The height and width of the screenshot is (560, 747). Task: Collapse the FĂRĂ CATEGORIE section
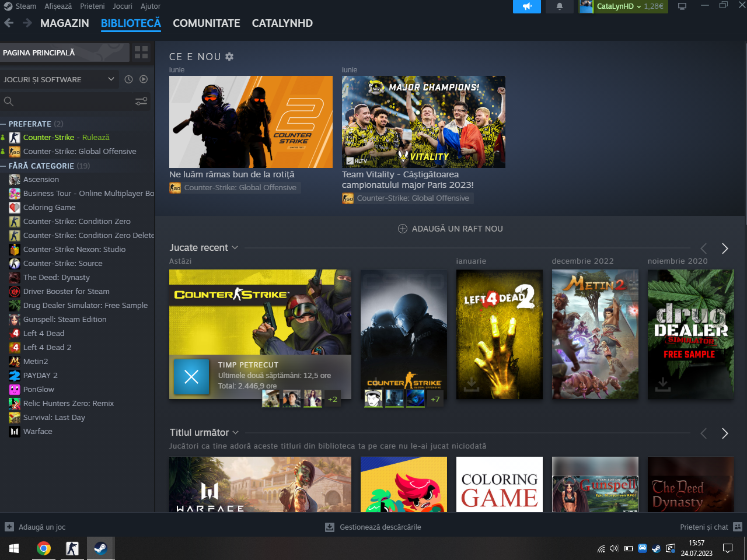[4, 166]
